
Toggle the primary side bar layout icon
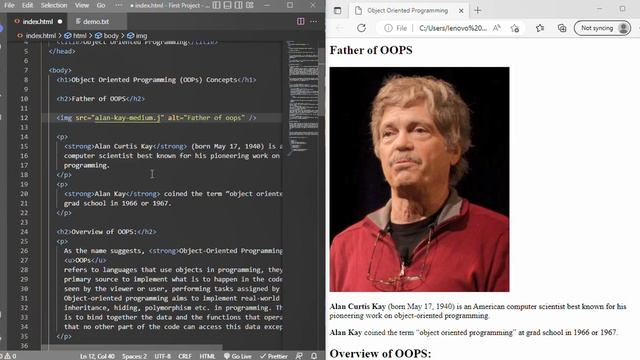click(216, 5)
